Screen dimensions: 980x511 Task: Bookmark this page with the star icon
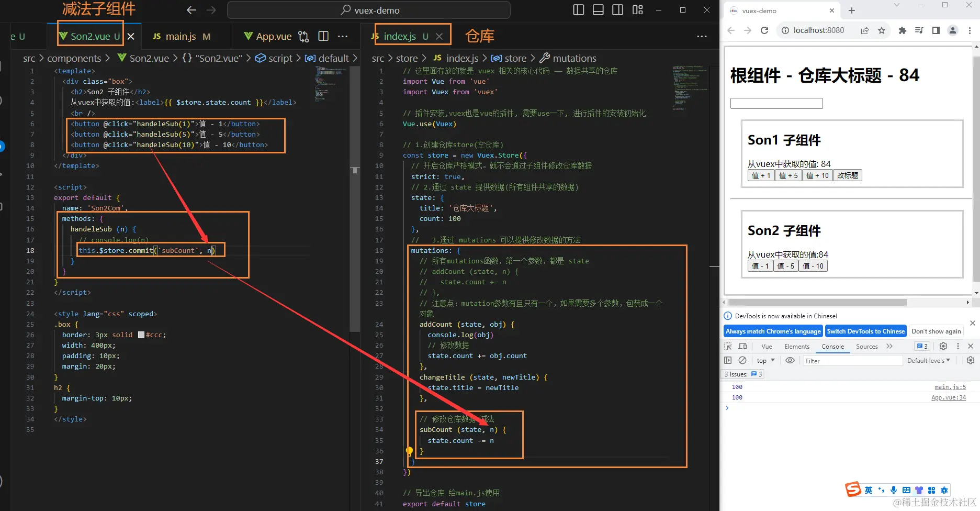(x=882, y=30)
